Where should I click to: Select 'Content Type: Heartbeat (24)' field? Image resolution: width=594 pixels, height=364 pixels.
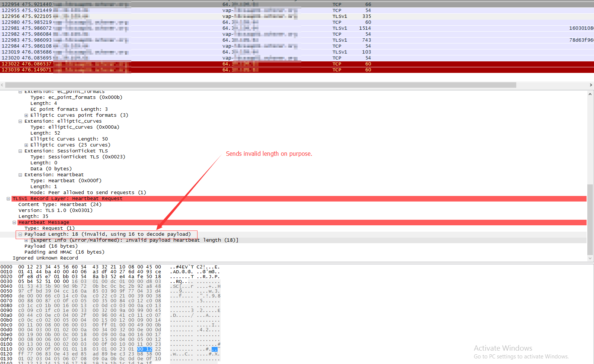(60, 204)
